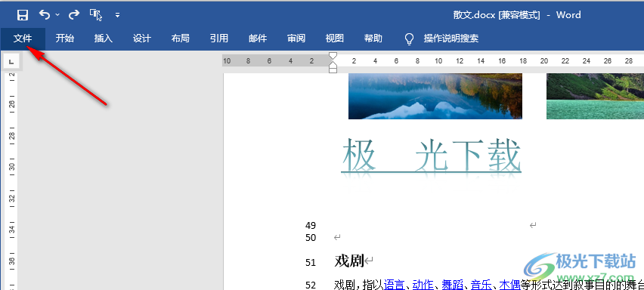Viewport: 644px width, 290px height.
Task: Open the 视图 tab
Action: click(334, 39)
